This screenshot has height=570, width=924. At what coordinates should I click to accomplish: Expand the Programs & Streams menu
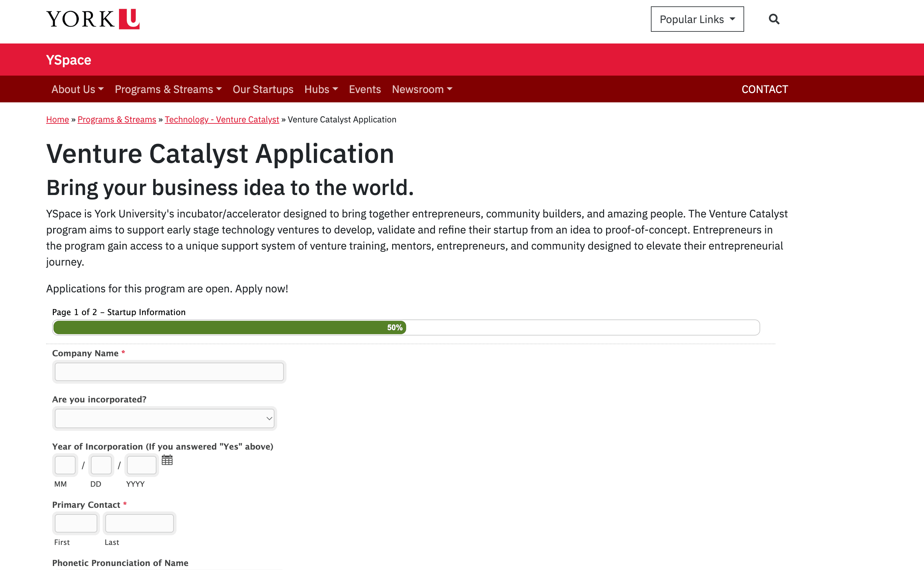point(168,89)
